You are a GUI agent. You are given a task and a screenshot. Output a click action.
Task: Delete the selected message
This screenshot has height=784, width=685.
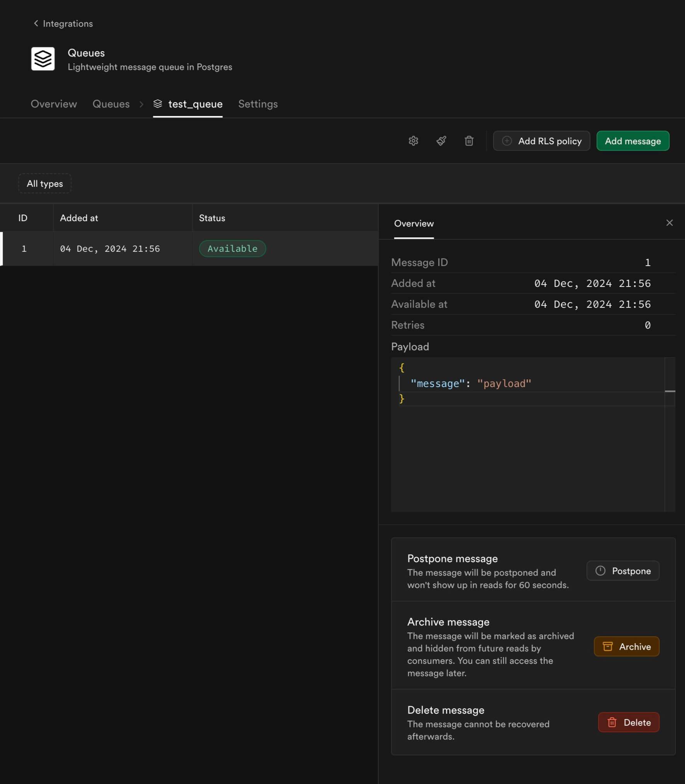[628, 722]
